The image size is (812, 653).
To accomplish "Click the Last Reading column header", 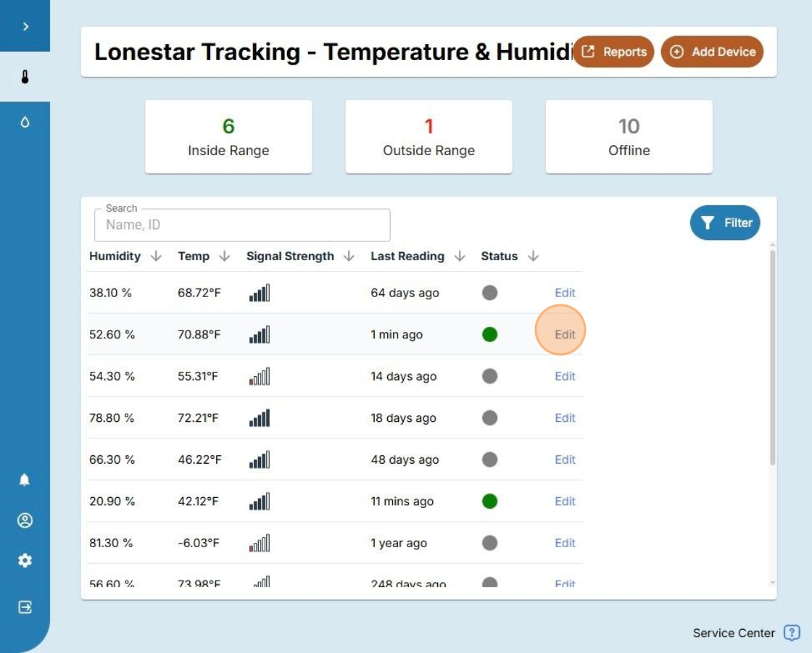I will 407,257.
